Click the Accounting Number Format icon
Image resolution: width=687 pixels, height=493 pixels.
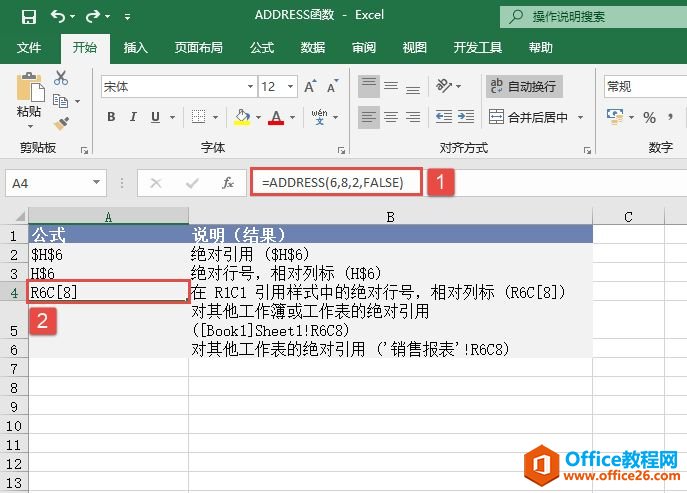(x=615, y=117)
